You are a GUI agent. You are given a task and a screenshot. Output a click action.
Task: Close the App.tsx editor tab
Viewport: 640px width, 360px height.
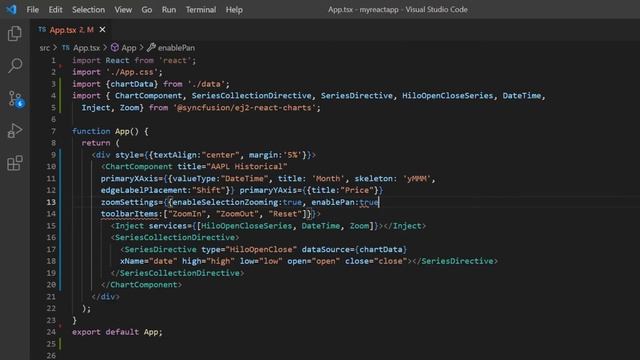coord(102,29)
